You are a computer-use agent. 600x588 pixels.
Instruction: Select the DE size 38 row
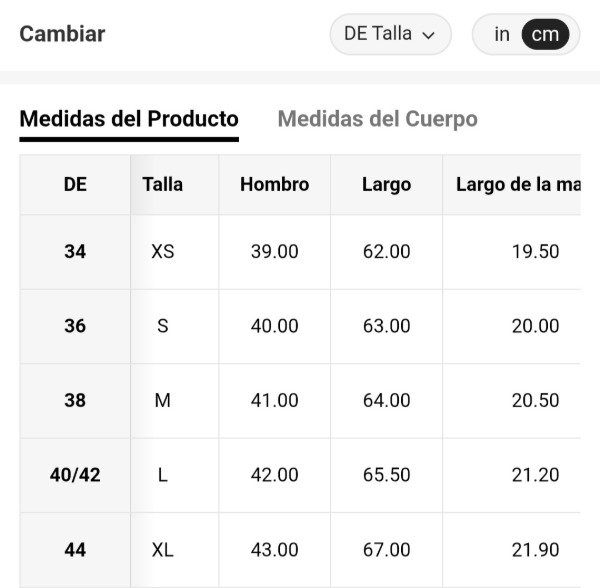pos(75,400)
